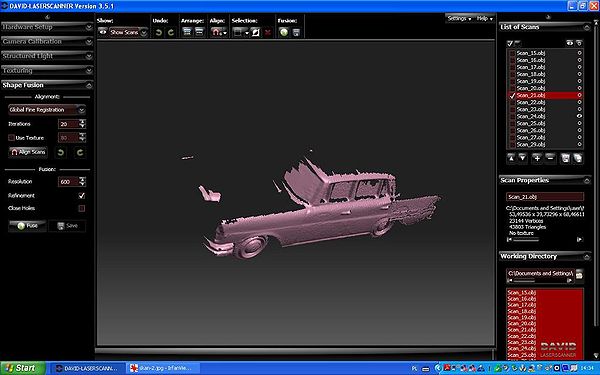
Task: Open the Settings menu
Action: (459, 18)
